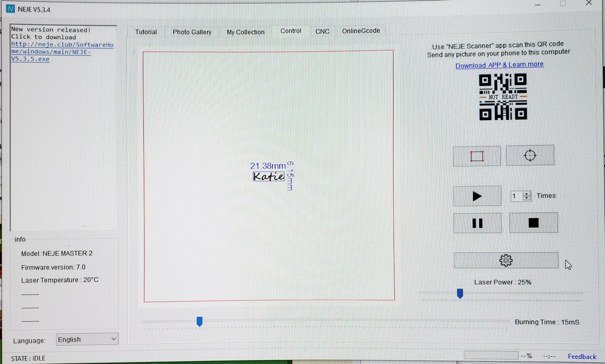Open settings with the gear button
The width and height of the screenshot is (605, 364).
[505, 261]
